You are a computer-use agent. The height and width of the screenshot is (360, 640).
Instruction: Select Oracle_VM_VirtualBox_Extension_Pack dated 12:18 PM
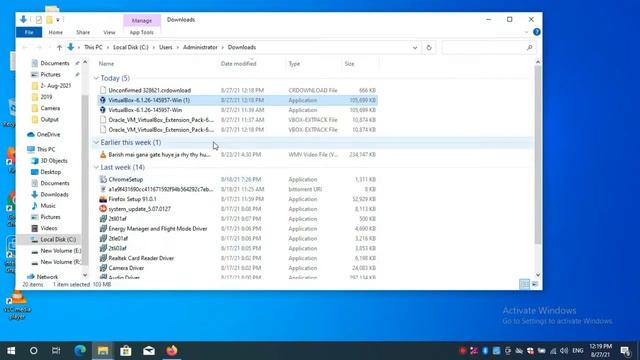[x=161, y=129]
